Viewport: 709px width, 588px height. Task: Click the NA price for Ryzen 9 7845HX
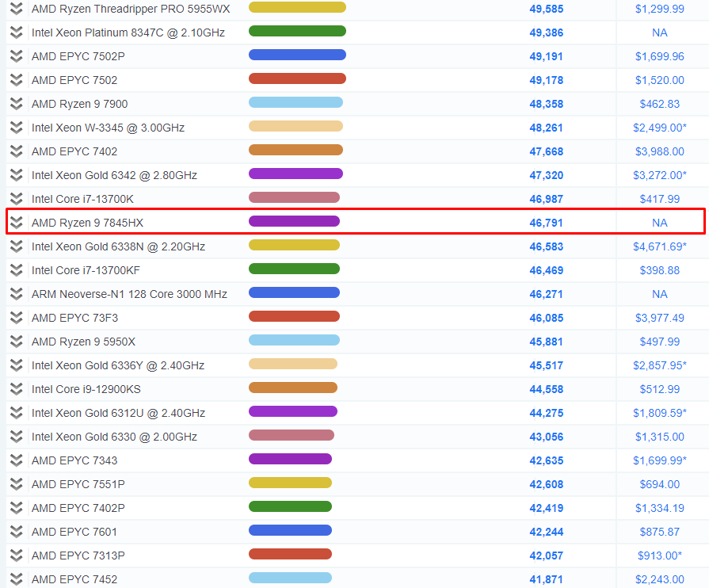(660, 223)
